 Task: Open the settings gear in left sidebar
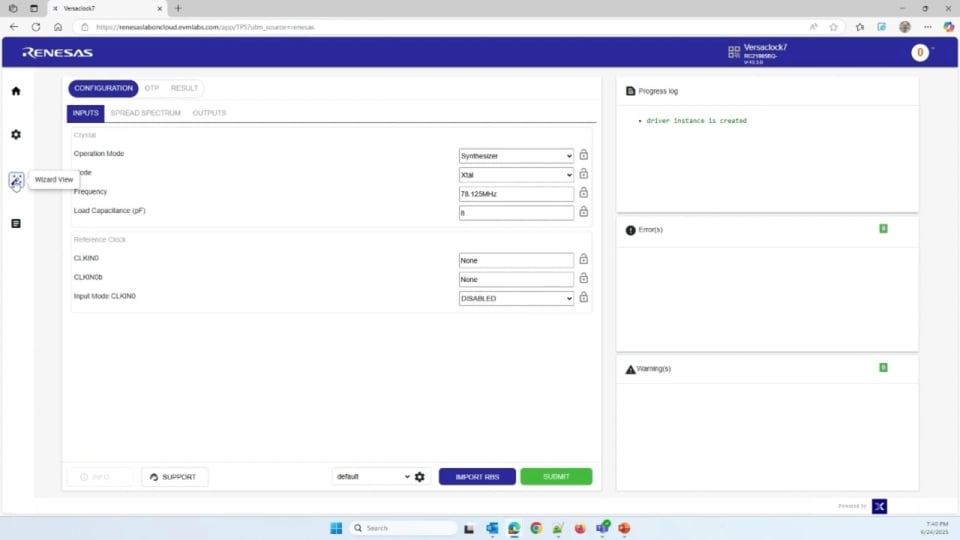pyautogui.click(x=16, y=135)
